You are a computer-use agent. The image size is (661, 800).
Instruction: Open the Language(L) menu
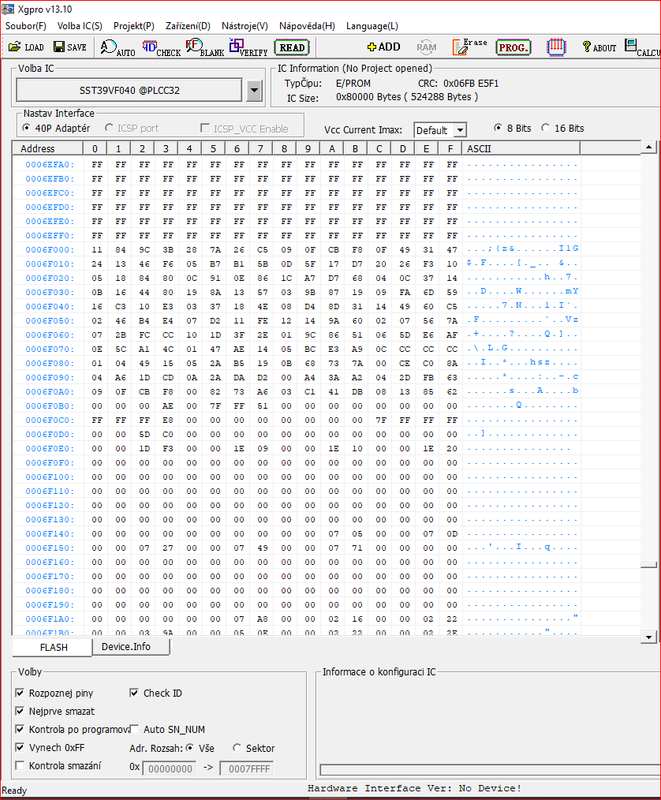pyautogui.click(x=372, y=26)
